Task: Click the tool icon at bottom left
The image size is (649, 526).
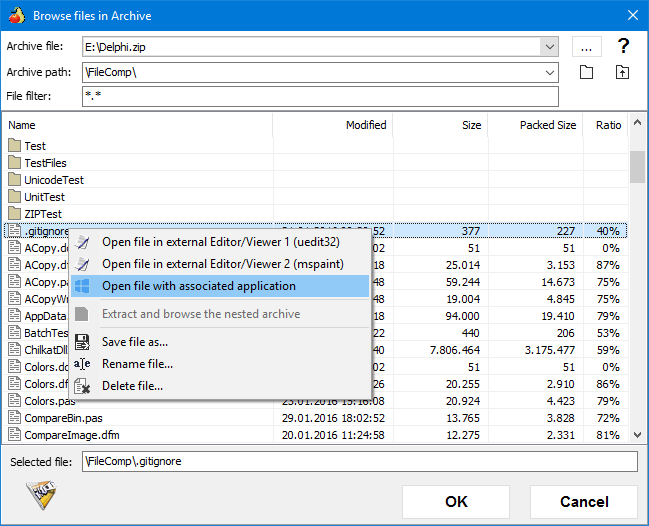Action: [x=40, y=495]
